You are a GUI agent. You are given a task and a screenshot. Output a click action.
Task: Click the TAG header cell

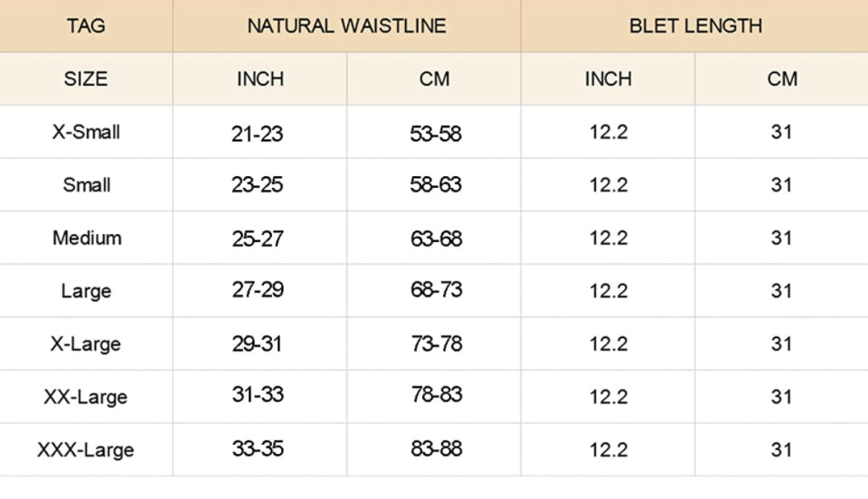86,26
